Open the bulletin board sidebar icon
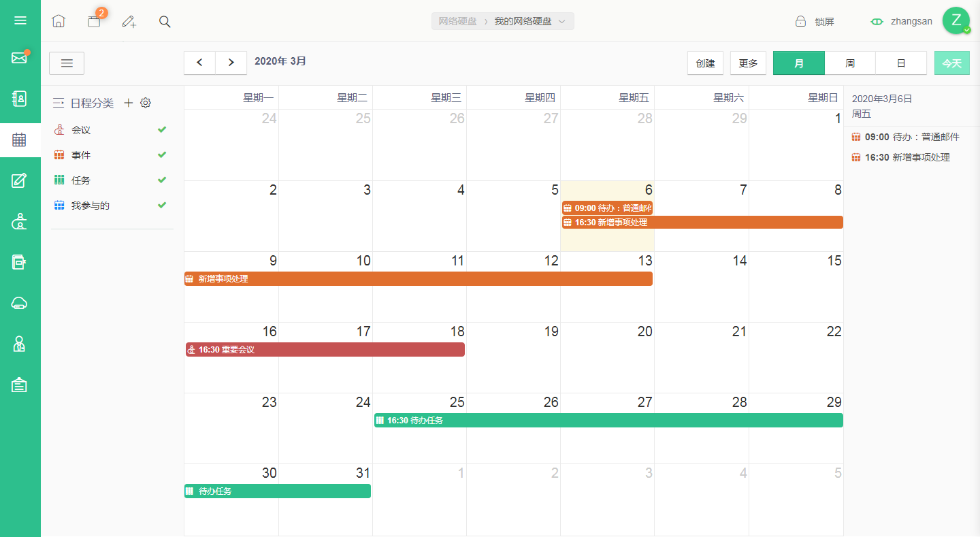 click(20, 385)
